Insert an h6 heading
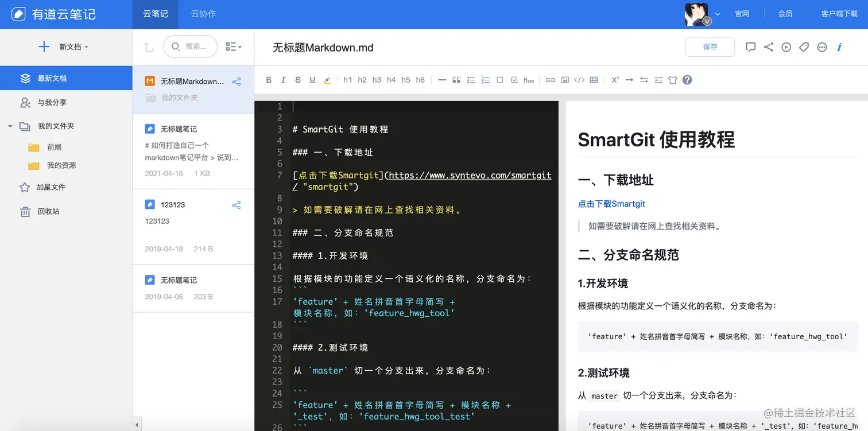The image size is (868, 431). [x=420, y=80]
